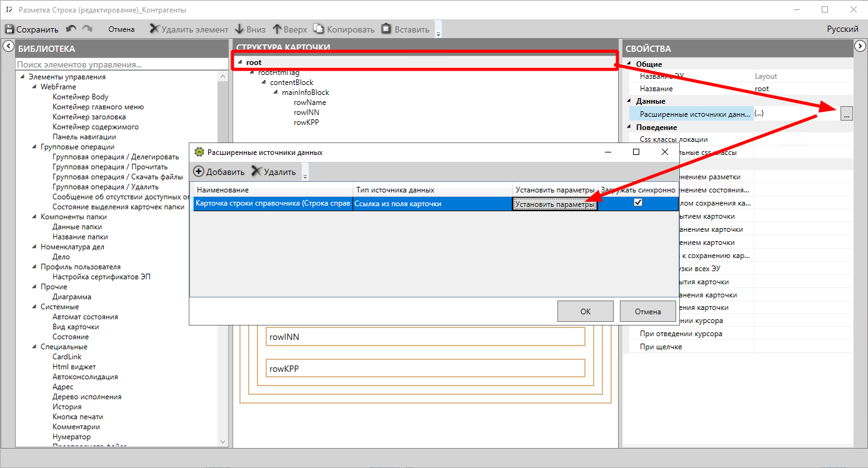Collapse Поведение properties section
Image resolution: width=868 pixels, height=468 pixels.
(629, 127)
